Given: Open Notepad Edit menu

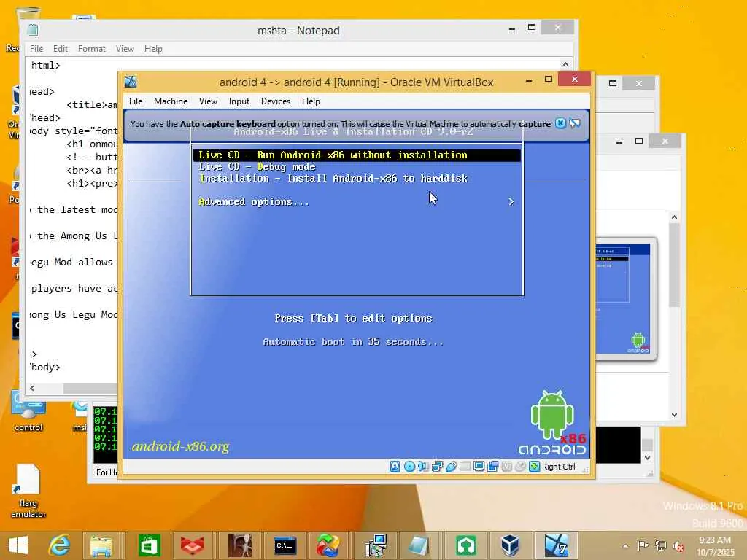Looking at the screenshot, I should 61,49.
